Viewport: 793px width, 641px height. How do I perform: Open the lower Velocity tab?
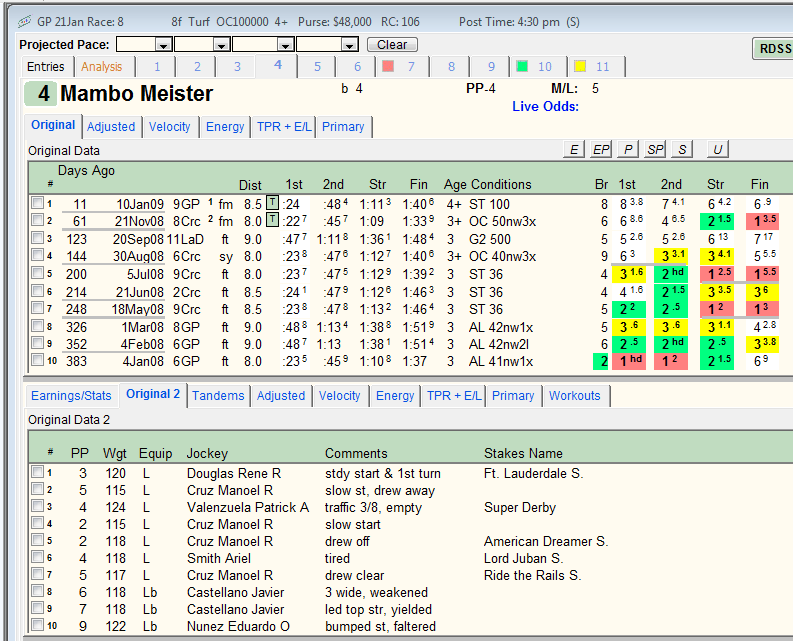[x=339, y=396]
